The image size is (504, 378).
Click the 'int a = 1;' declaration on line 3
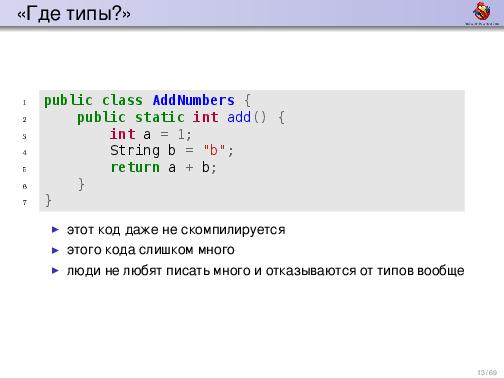(x=151, y=134)
